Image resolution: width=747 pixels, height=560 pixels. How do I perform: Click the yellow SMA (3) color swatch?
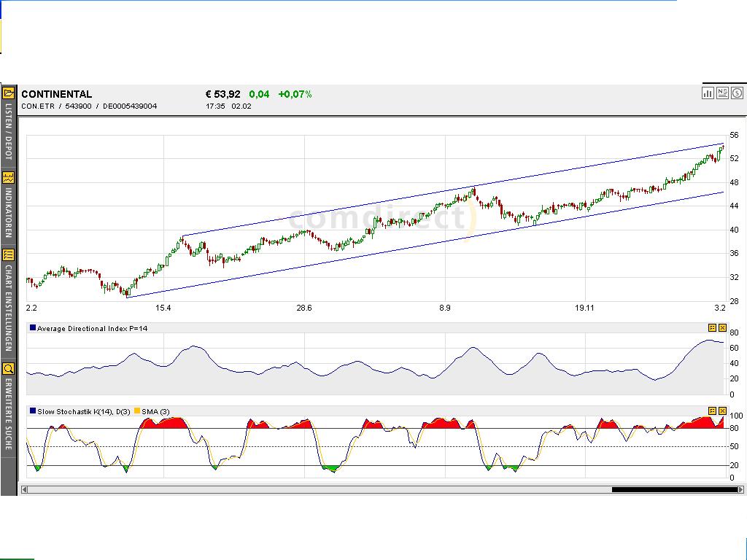pyautogui.click(x=137, y=411)
